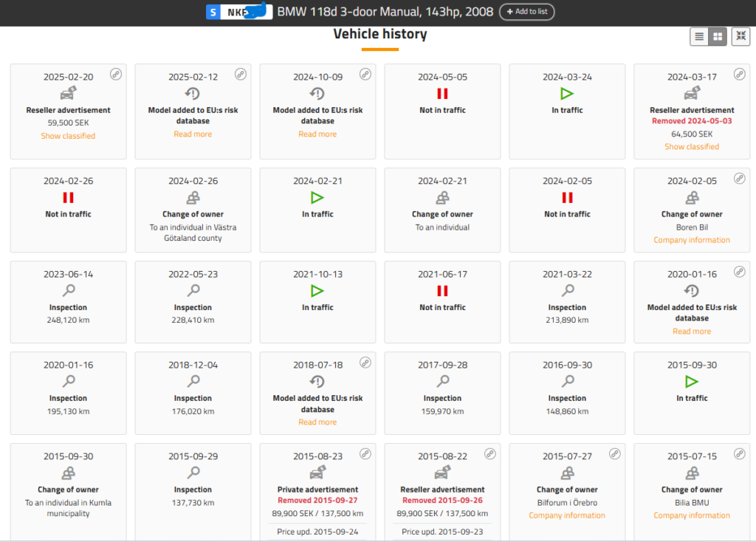
Task: Show classified for the 59,500 SEK advertisement
Action: click(x=68, y=136)
